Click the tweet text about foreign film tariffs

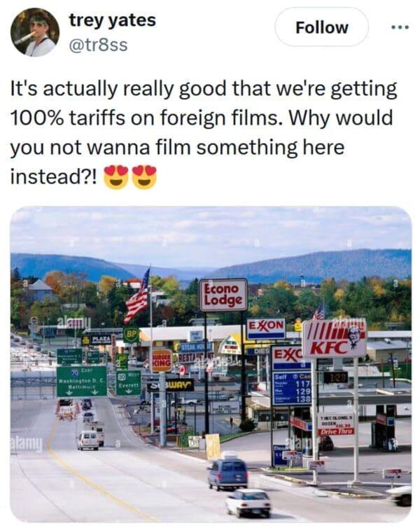pyautogui.click(x=204, y=132)
